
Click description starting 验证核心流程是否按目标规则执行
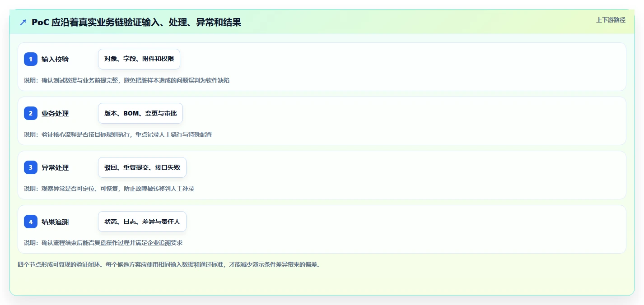[x=118, y=134]
